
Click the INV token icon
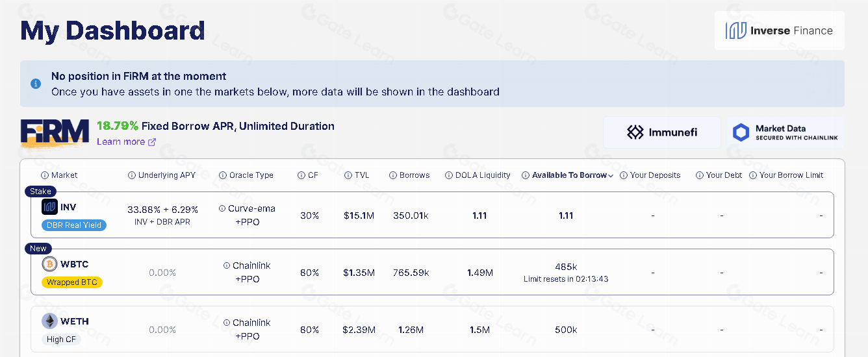(x=50, y=207)
